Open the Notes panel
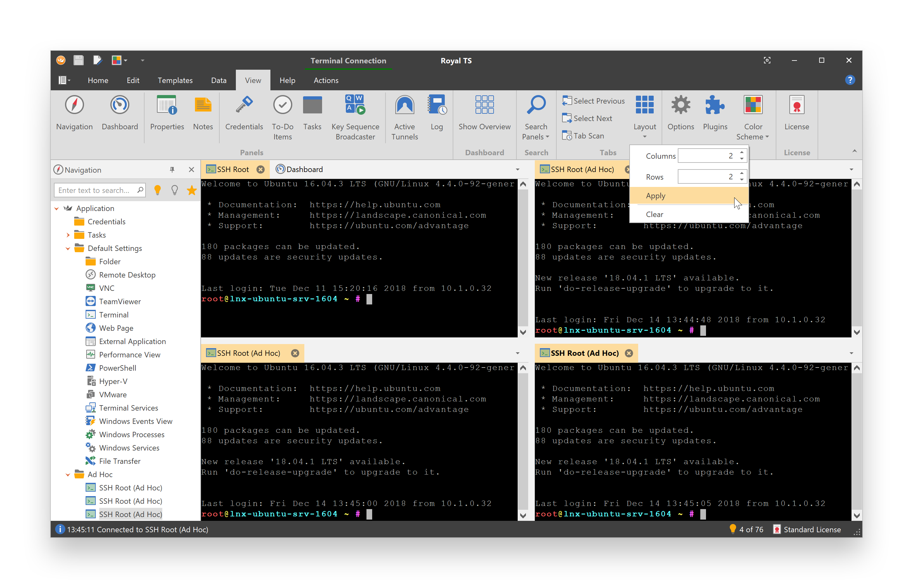 [x=203, y=113]
